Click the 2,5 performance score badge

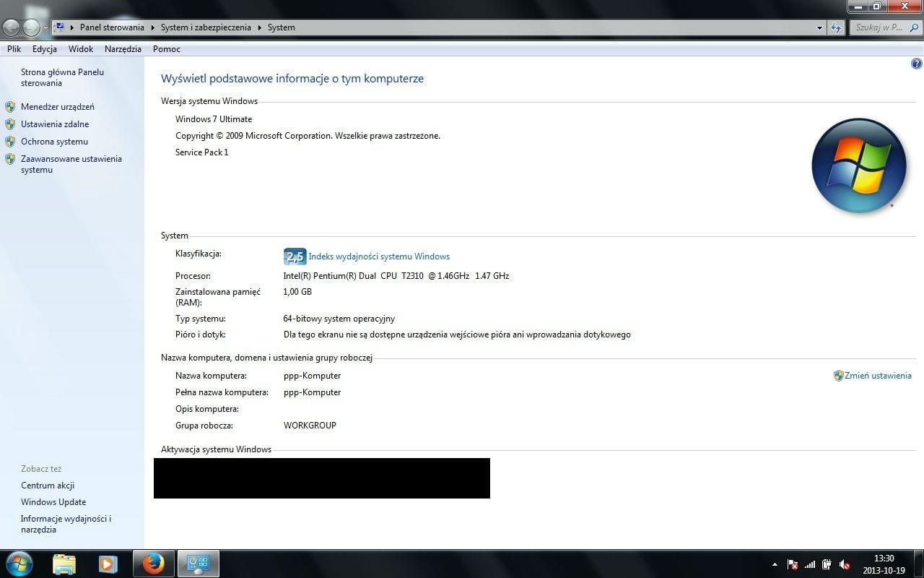pyautogui.click(x=295, y=256)
